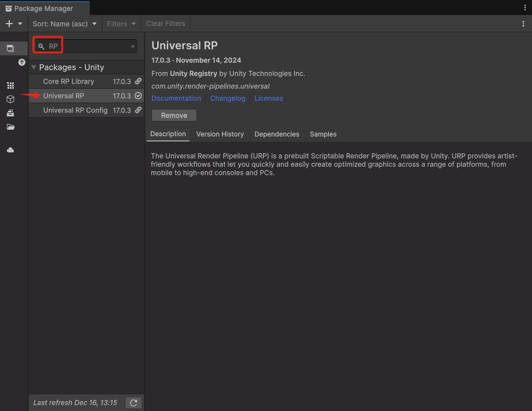532x411 pixels.
Task: Open the Documentation link
Action: [x=176, y=98]
